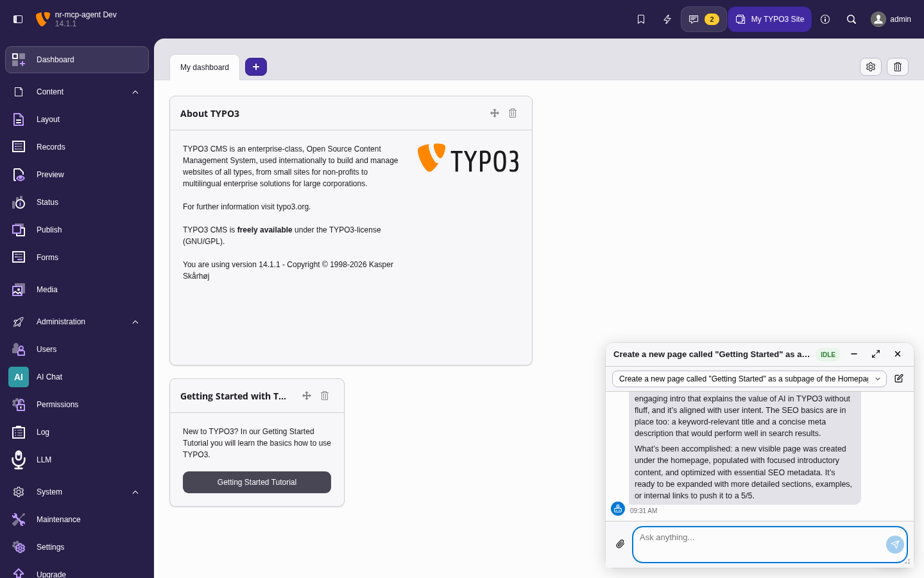Expand the AI chat panel to fullscreen
924x578 pixels.
876,354
